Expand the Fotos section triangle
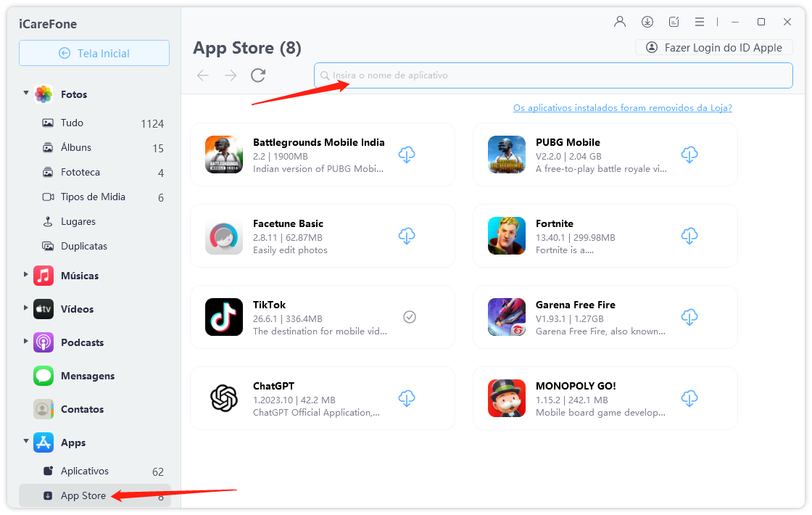Screen dimensions: 812x515 coord(26,93)
